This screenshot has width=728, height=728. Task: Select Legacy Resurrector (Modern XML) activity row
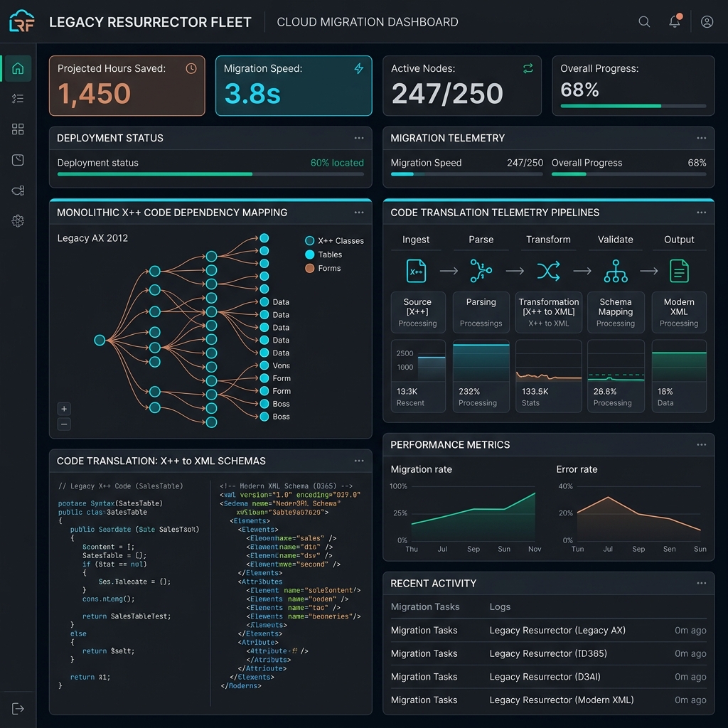548,700
